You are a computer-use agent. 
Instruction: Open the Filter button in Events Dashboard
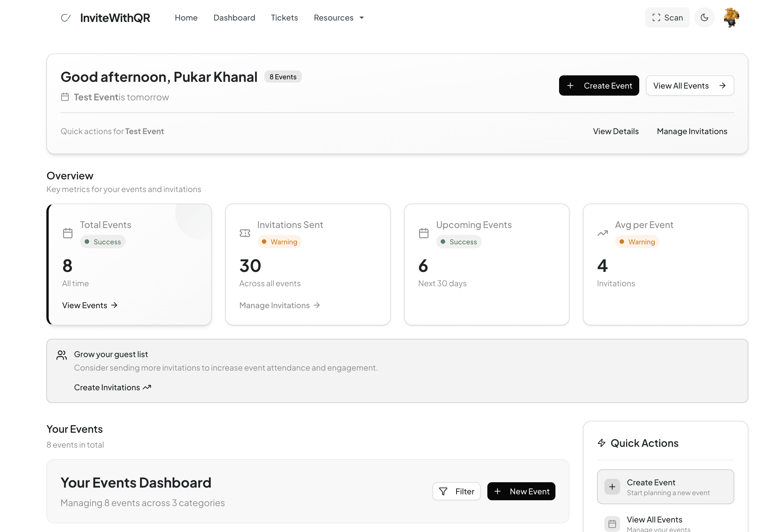(x=456, y=492)
